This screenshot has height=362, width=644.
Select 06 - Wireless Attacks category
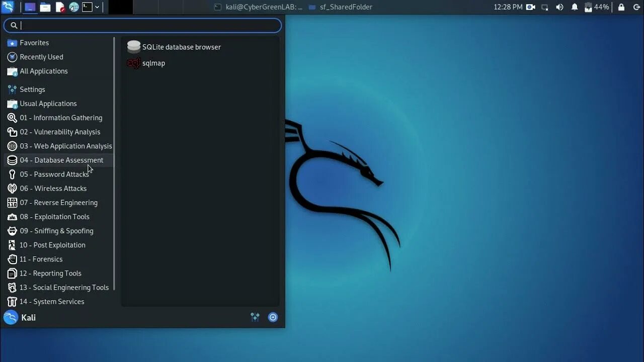click(x=59, y=188)
